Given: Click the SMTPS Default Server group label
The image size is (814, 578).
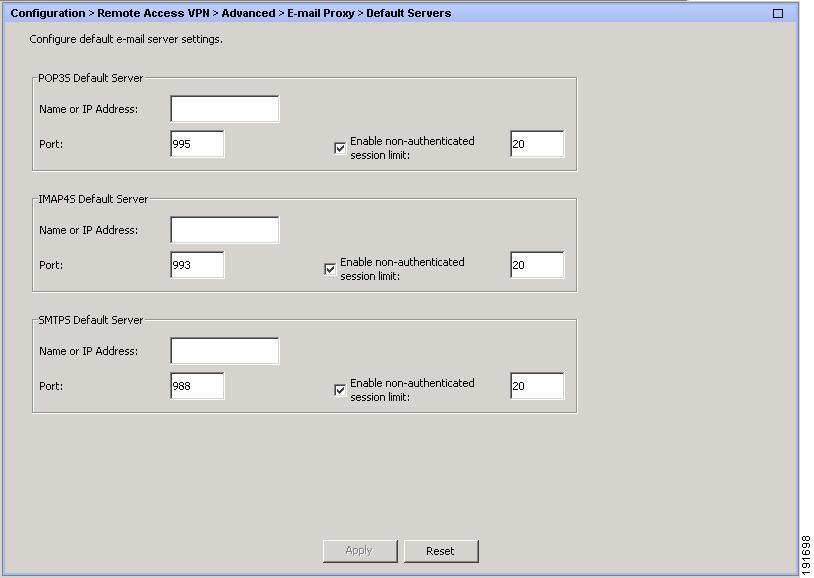Looking at the screenshot, I should tap(91, 320).
